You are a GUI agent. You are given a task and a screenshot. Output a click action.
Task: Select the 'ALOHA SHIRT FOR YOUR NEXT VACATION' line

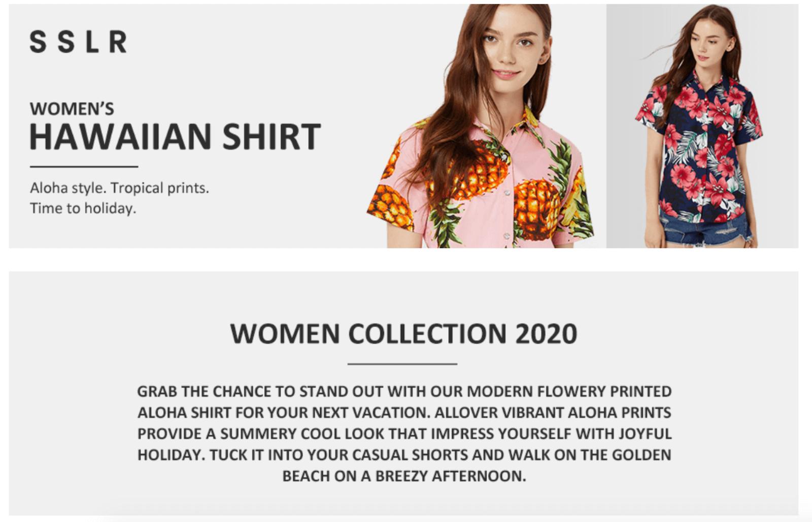(404, 413)
